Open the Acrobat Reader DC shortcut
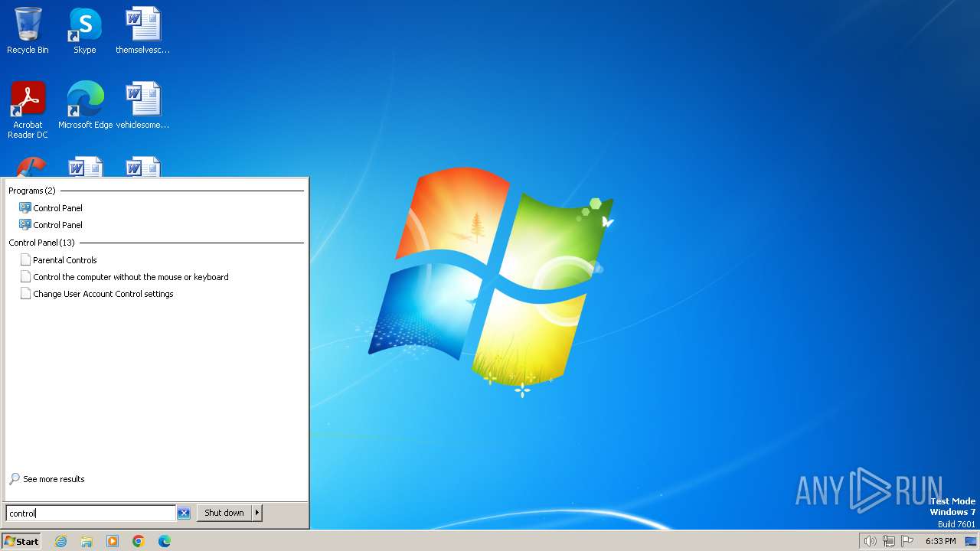 (28, 109)
